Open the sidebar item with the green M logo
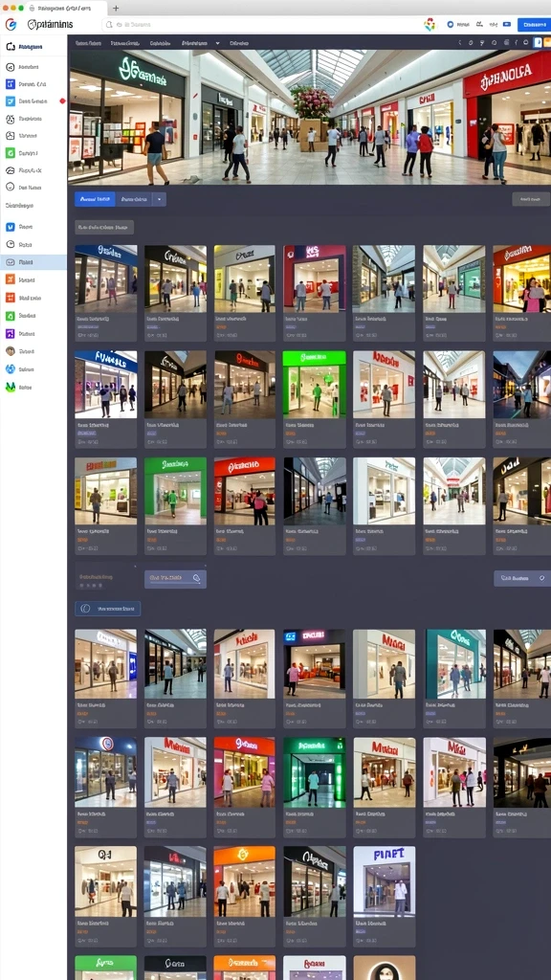The image size is (551, 980). pyautogui.click(x=33, y=388)
